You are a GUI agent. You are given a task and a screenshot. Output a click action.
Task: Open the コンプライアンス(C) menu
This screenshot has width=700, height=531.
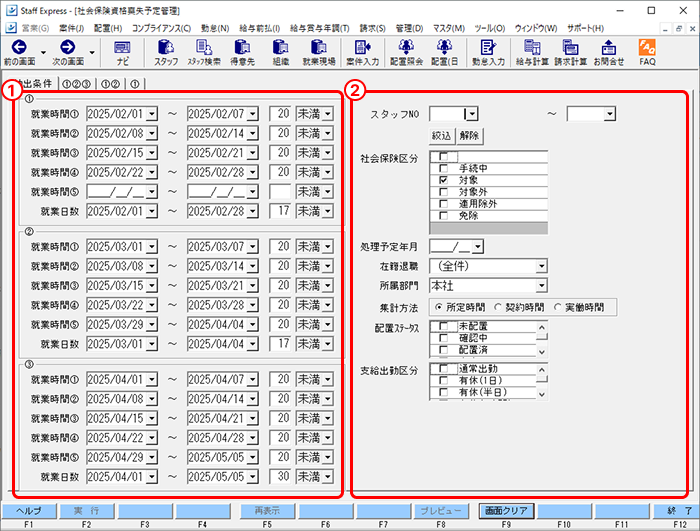[161, 28]
